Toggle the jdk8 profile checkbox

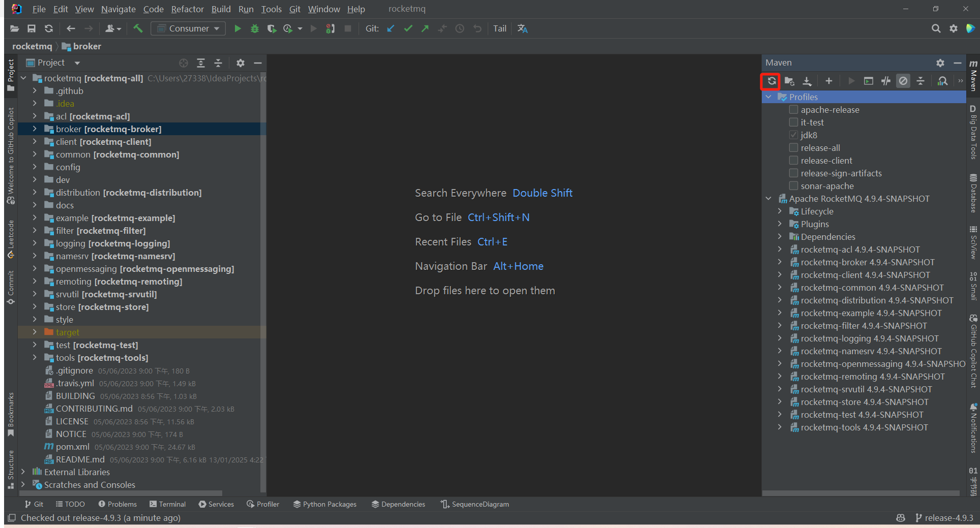click(793, 135)
